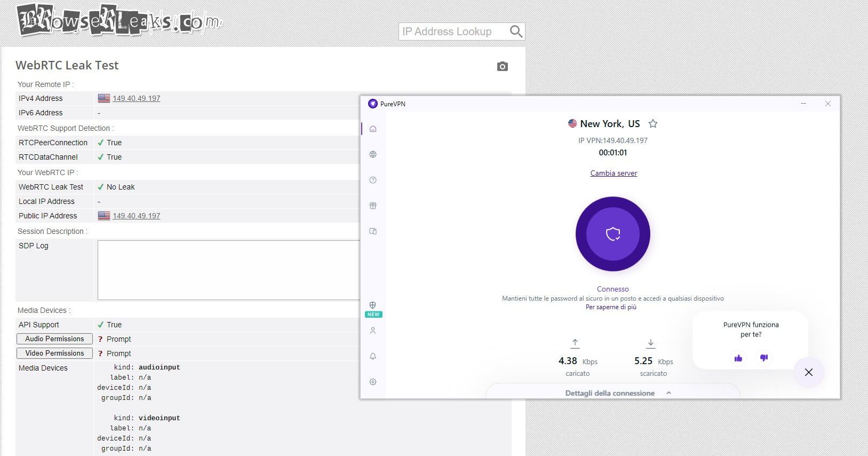Click the US flag beside Public IP Address

pyautogui.click(x=104, y=216)
